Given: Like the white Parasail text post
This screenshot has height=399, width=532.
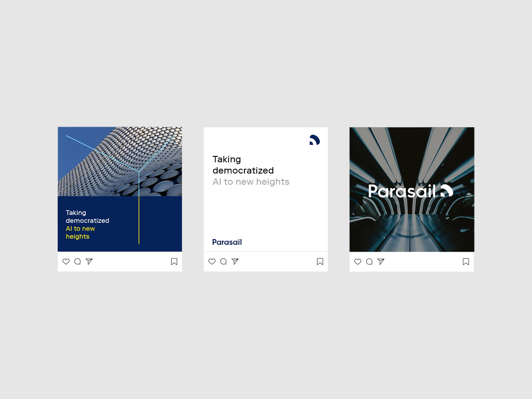Looking at the screenshot, I should tap(212, 261).
